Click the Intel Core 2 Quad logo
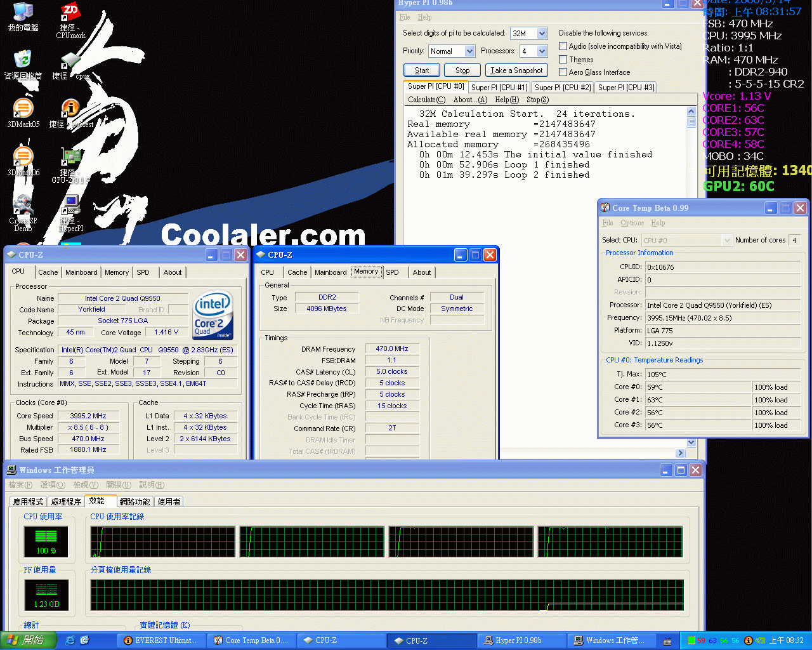The image size is (812, 650). 213,314
